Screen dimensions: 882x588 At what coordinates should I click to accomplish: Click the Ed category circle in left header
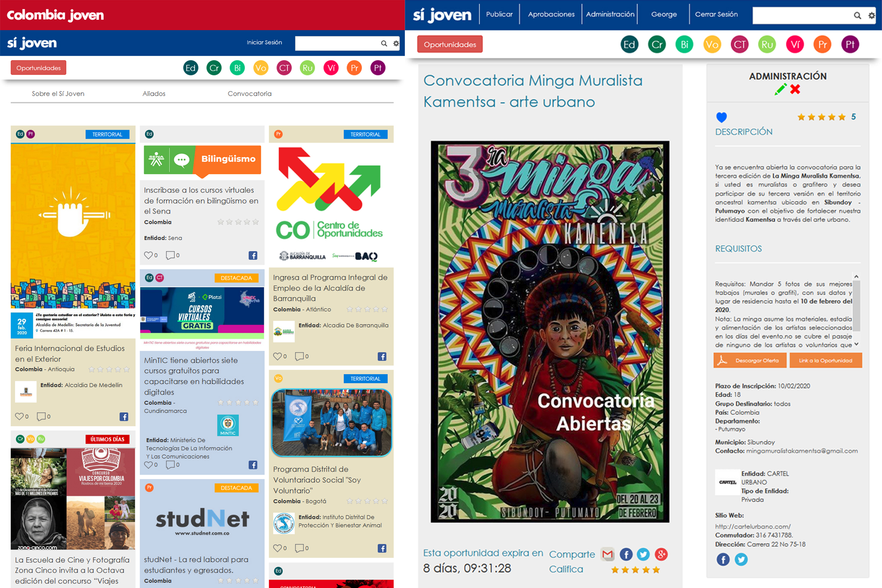(191, 68)
